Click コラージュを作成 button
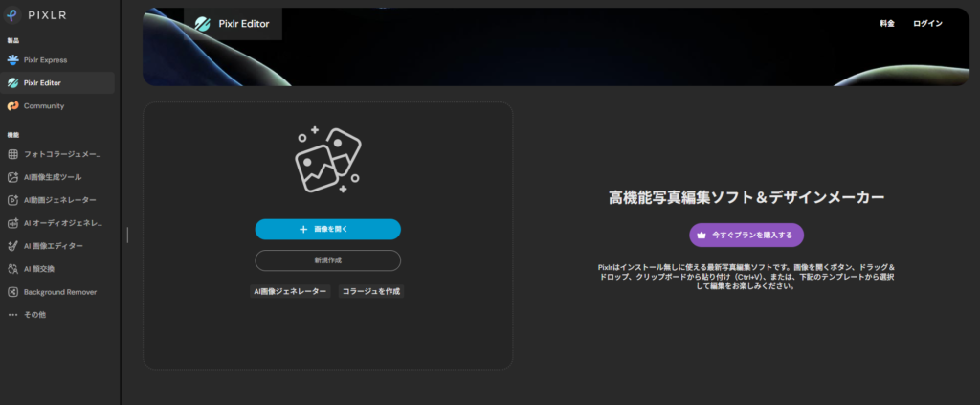This screenshot has height=405, width=980. 371,292
